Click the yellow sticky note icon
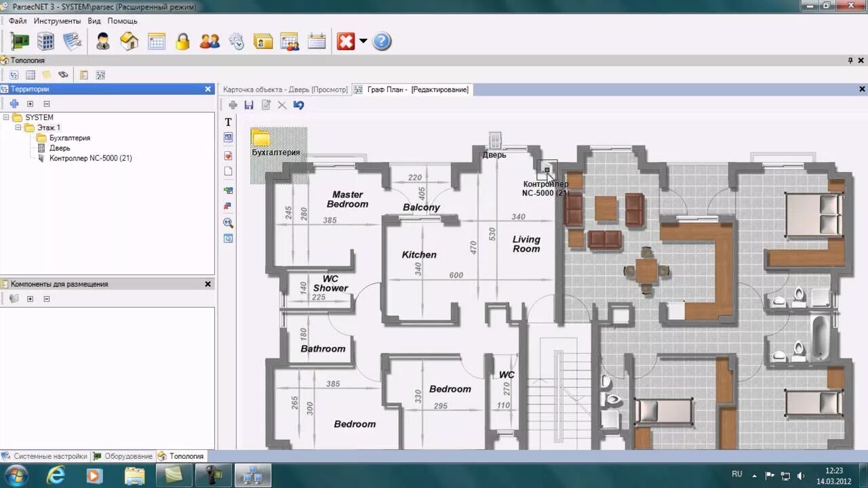 coord(47,75)
